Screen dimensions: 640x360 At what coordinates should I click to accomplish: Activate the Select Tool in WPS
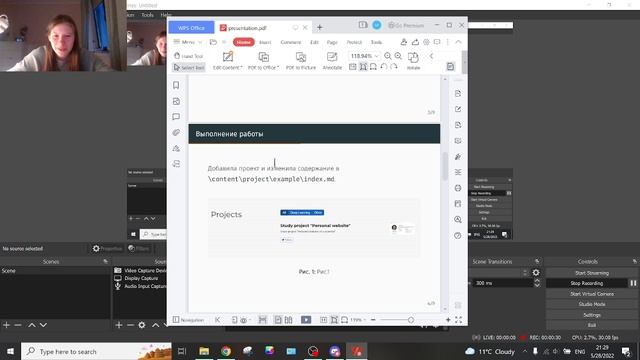tap(189, 67)
